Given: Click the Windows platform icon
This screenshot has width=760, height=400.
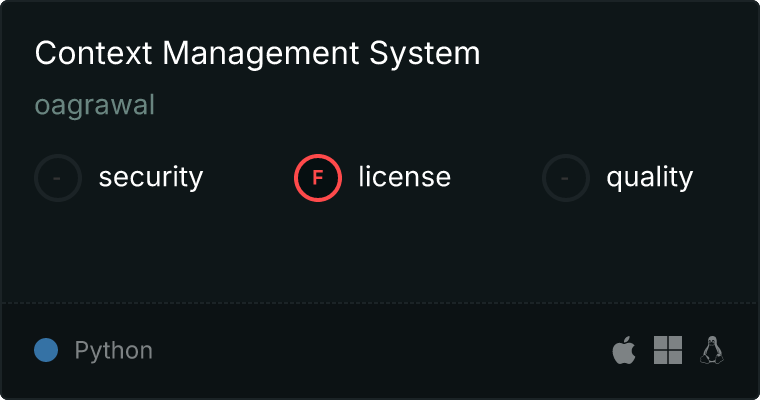Looking at the screenshot, I should 667,350.
